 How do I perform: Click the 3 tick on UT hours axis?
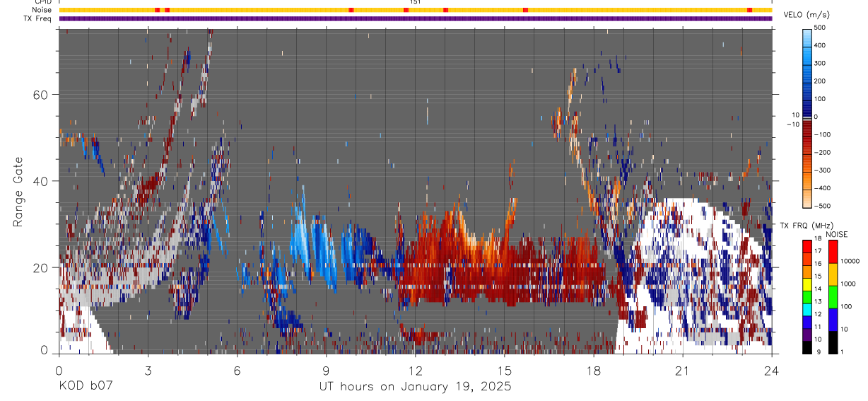coord(148,370)
